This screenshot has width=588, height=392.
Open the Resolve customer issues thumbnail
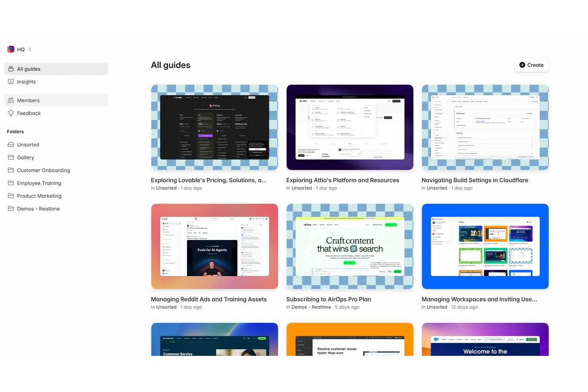350,339
